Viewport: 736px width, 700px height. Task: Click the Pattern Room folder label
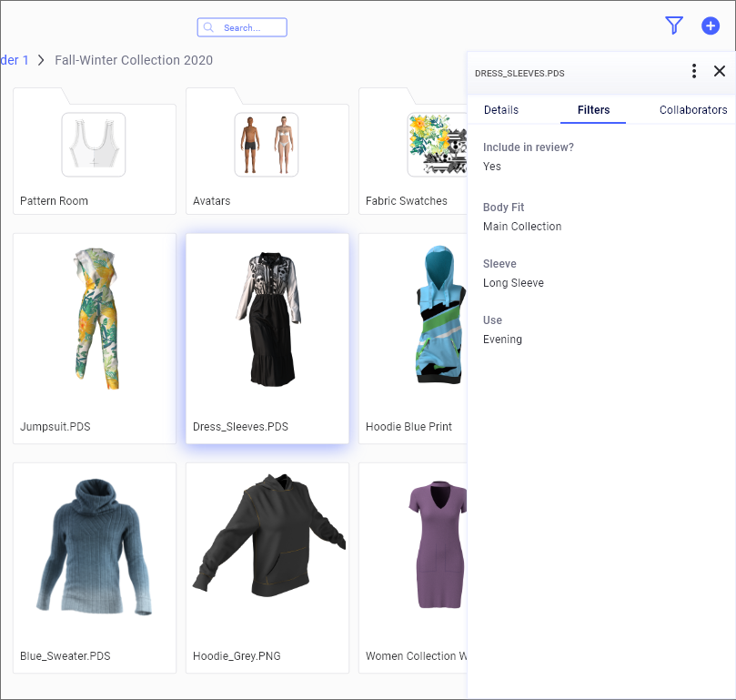coord(54,201)
